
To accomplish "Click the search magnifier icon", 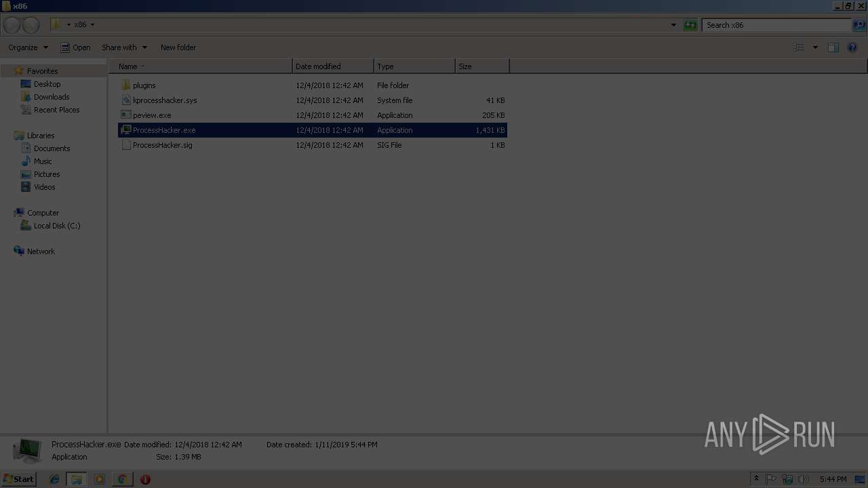I will [x=859, y=25].
